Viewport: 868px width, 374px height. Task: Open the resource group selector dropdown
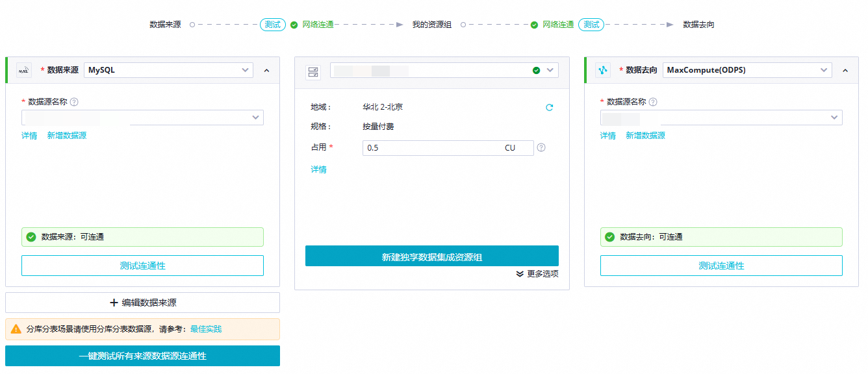click(444, 70)
